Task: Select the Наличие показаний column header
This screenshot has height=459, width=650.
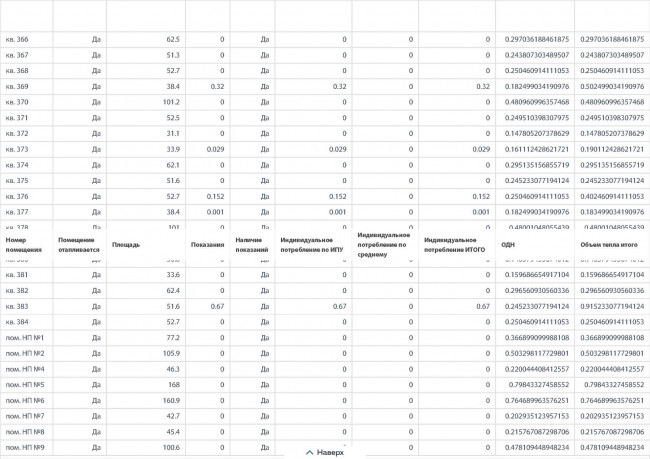Action: coord(252,245)
